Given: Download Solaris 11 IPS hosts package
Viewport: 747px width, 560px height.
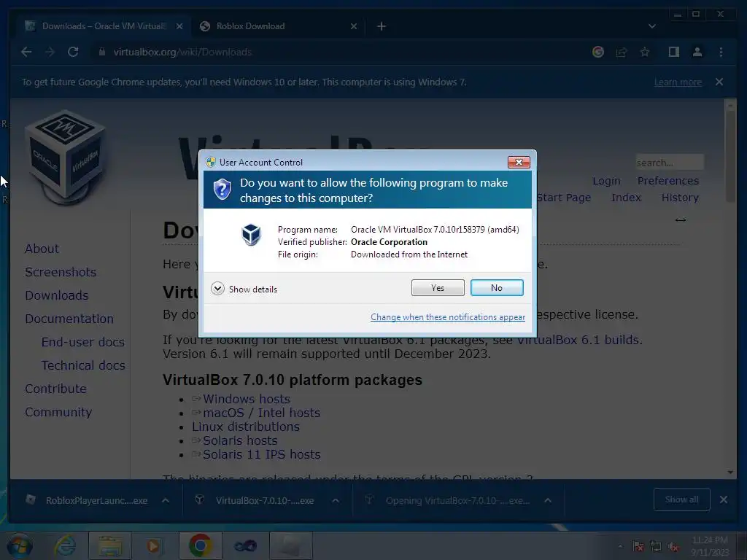Looking at the screenshot, I should pyautogui.click(x=262, y=454).
